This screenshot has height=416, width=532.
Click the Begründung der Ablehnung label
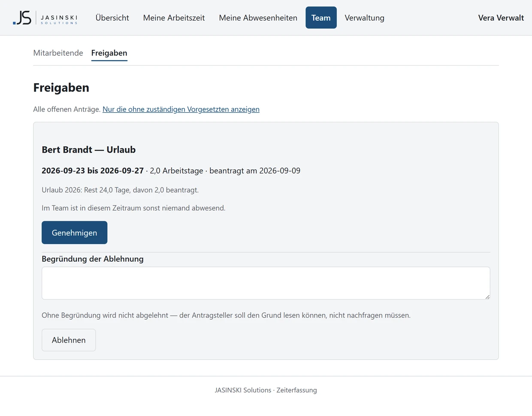tap(93, 259)
